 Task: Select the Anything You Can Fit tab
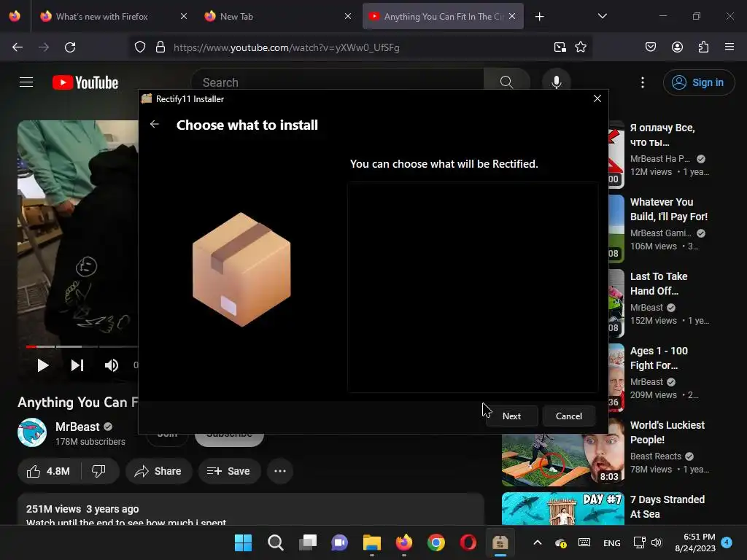pos(443,17)
